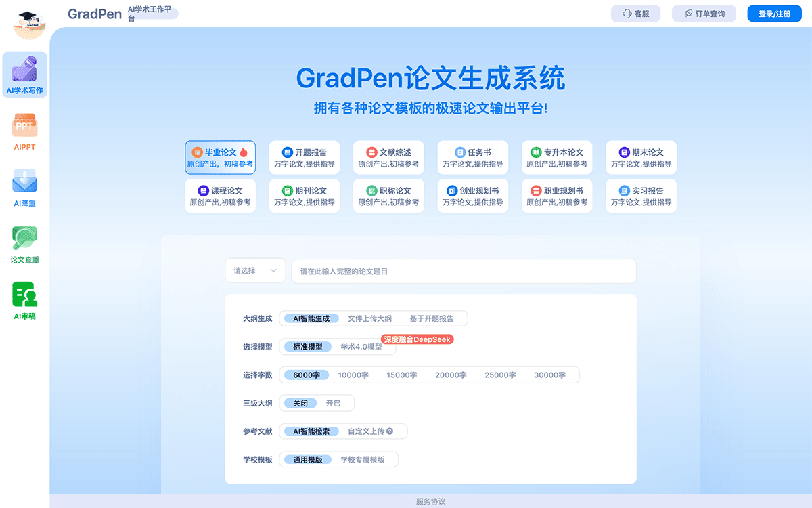Enable 开启 for 三级大纲

[x=334, y=402]
